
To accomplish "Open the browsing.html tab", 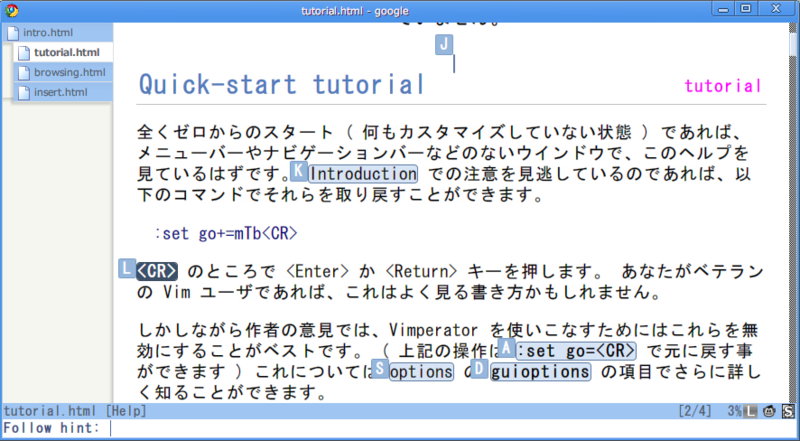I will (63, 72).
